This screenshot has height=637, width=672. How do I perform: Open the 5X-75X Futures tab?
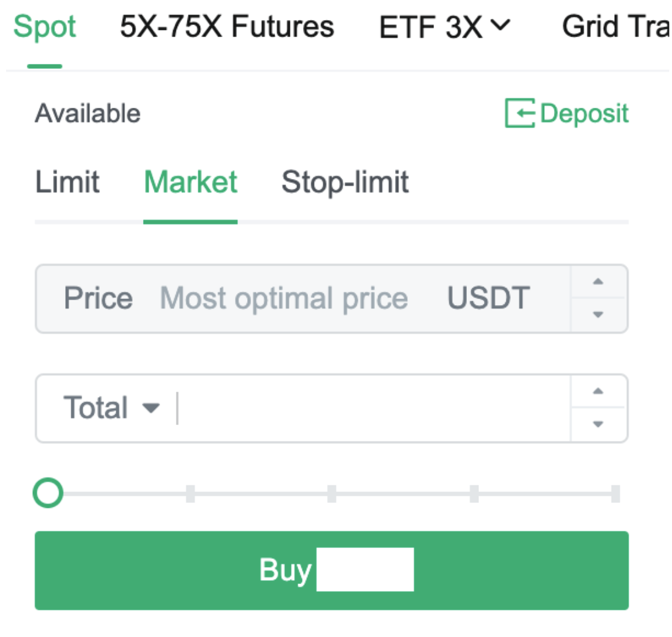coord(227,27)
